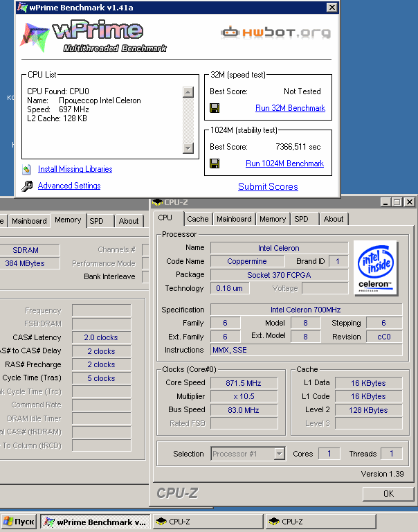The width and height of the screenshot is (418, 532).
Task: Activate the second CPU-Z taskbar button
Action: coord(320,522)
